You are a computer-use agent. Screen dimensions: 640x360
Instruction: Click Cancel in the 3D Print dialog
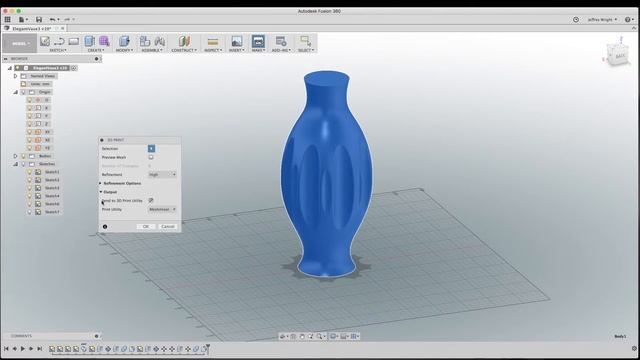[168, 227]
